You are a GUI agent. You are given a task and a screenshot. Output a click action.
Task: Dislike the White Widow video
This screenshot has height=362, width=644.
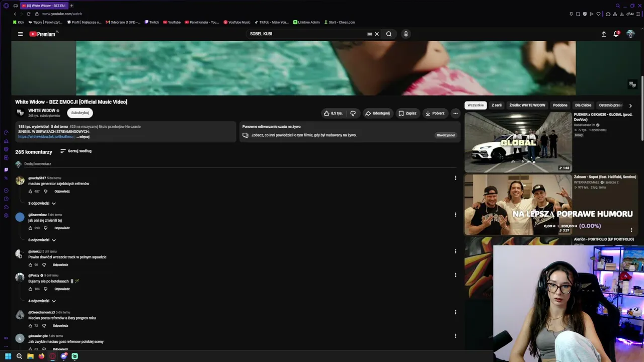tap(353, 113)
